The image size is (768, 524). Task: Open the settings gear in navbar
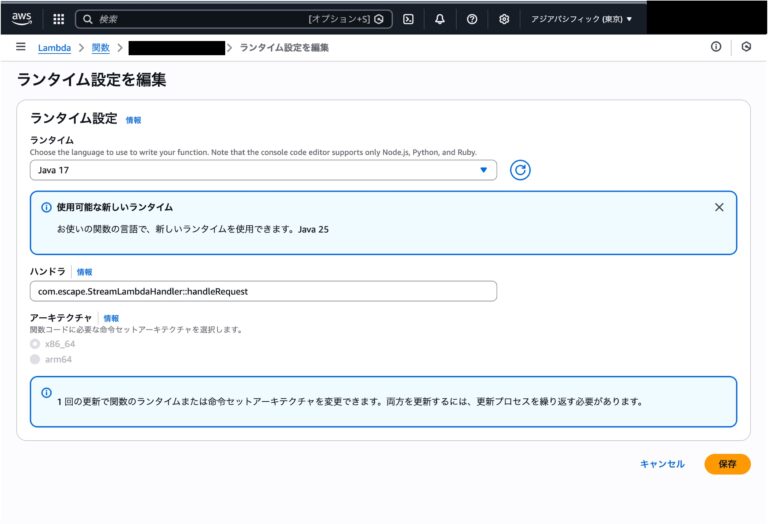504,19
